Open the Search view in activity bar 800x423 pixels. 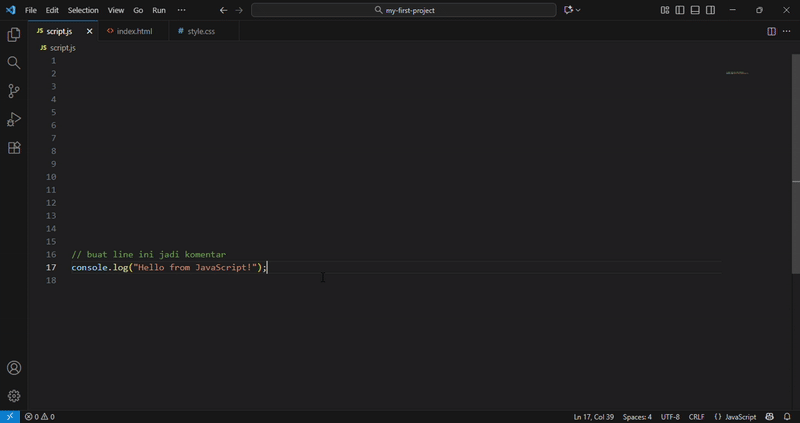14,63
